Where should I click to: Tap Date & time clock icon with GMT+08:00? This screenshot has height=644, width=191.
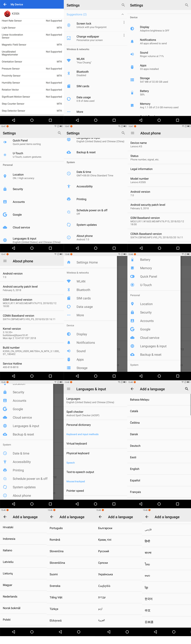(x=69, y=173)
